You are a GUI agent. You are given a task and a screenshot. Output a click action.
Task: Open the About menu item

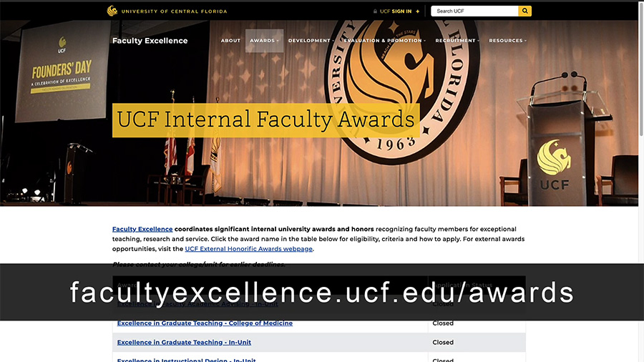(230, 41)
